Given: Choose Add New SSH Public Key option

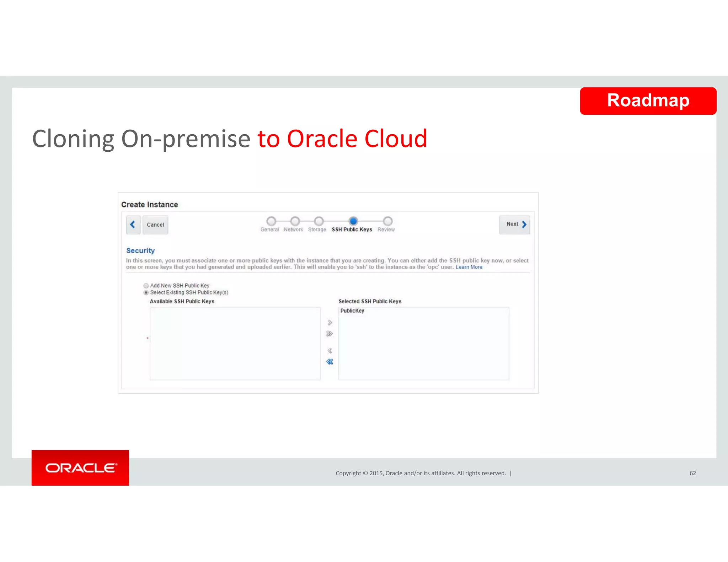Looking at the screenshot, I should click(146, 286).
